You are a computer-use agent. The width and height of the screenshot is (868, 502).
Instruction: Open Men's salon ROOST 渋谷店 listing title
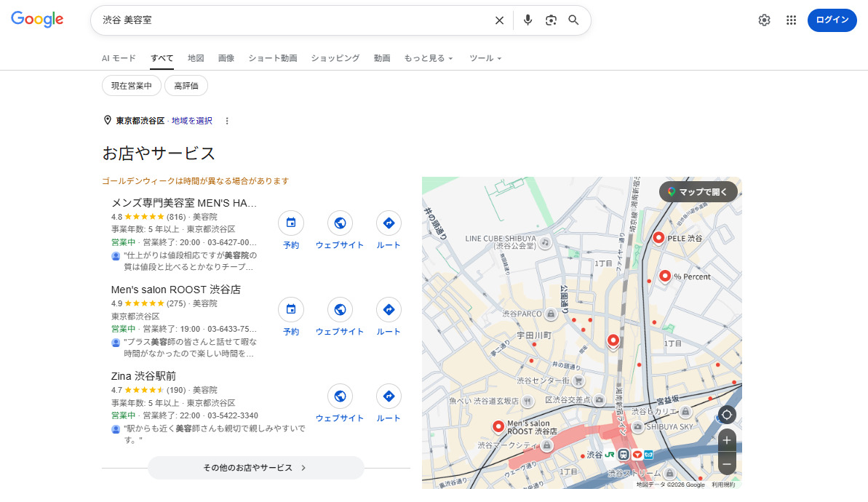click(175, 290)
